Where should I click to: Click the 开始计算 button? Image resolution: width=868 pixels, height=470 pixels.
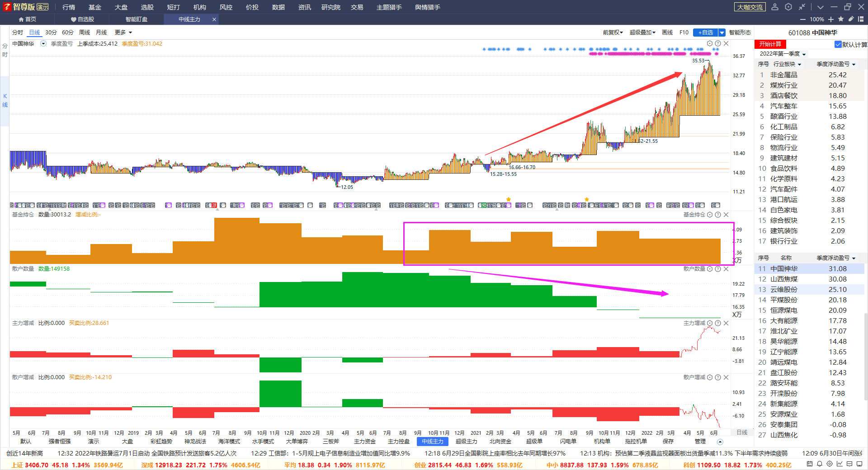point(770,44)
